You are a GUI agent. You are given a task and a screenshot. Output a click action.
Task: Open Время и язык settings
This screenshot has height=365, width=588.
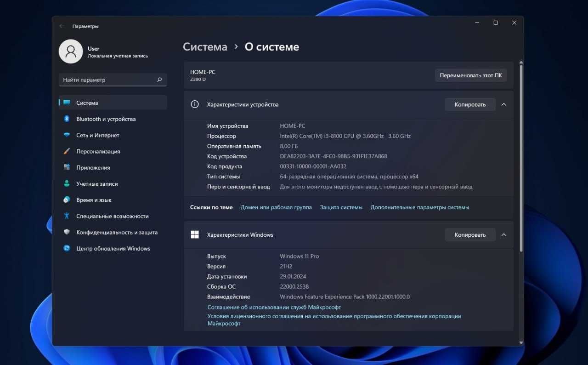coord(113,200)
